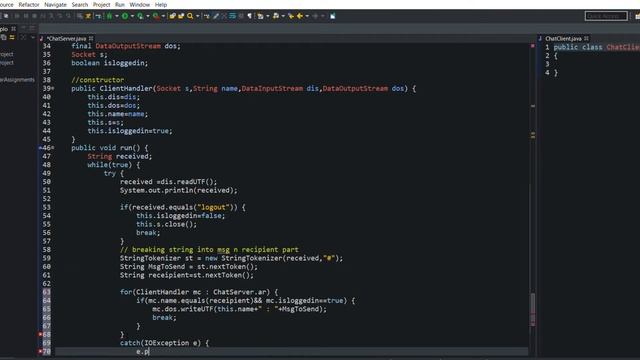Click the Coverage run icon
The width and height of the screenshot is (640, 360).
[x=140, y=16]
